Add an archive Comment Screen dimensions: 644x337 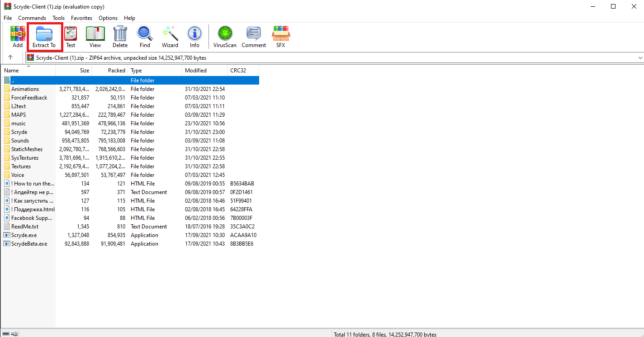pos(254,37)
